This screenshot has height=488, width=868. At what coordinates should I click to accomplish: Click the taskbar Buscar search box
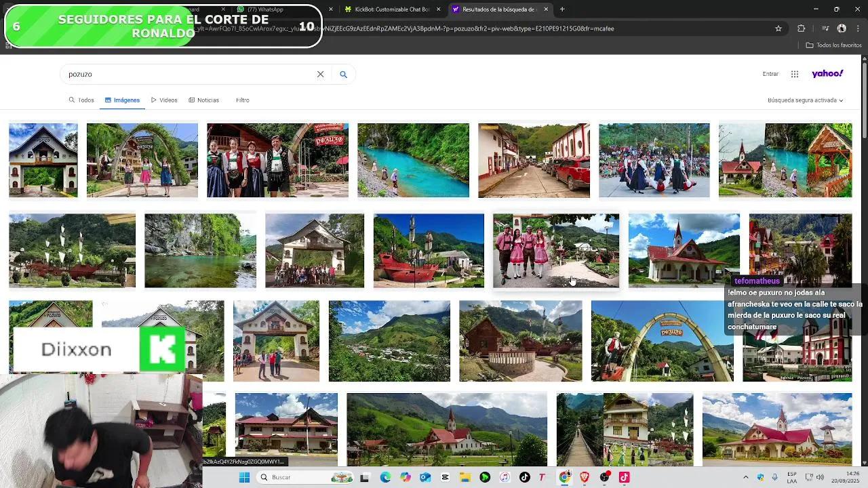(x=307, y=477)
